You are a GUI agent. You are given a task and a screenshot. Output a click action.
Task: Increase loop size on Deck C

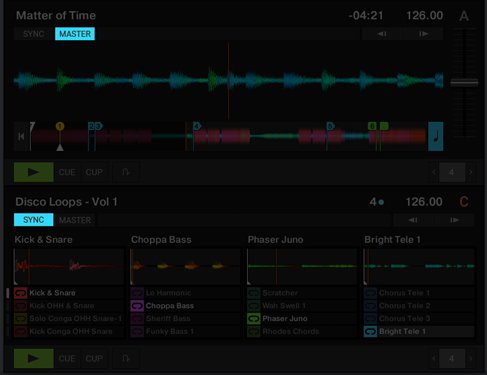[471, 359]
